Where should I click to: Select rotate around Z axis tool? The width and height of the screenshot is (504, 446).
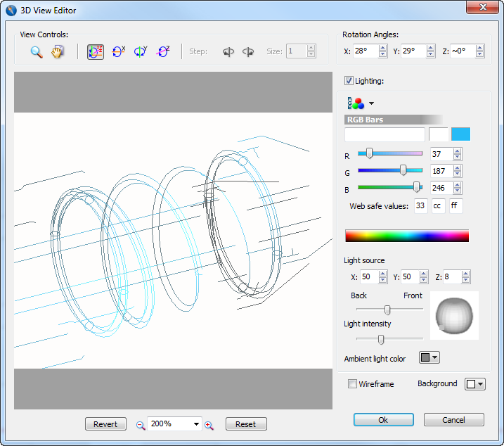coord(163,51)
